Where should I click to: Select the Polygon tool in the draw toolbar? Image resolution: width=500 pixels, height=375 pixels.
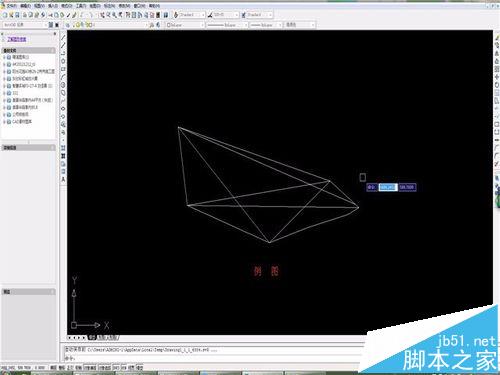(63, 61)
